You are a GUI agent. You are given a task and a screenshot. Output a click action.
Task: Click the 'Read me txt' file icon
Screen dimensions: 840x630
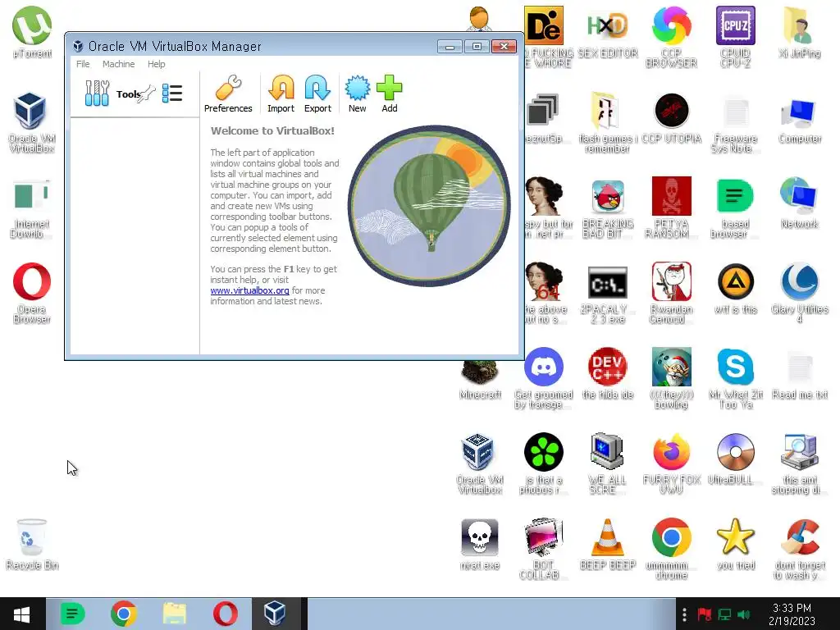pos(799,375)
